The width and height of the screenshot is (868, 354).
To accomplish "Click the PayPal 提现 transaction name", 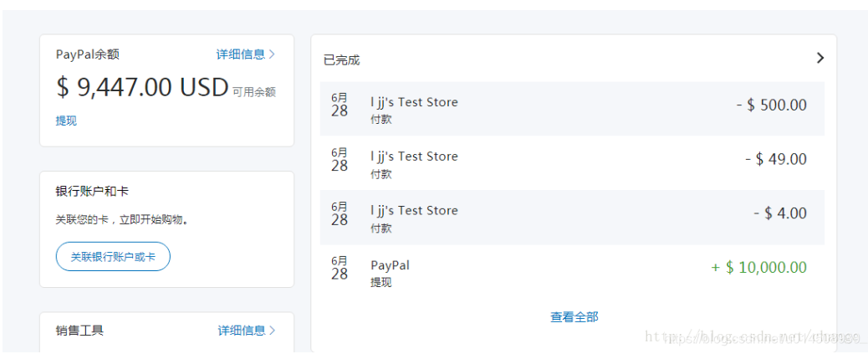I will tap(390, 265).
